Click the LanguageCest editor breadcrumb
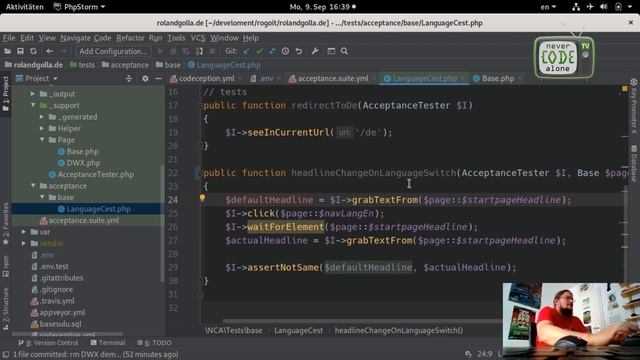This screenshot has height=360, width=640. click(x=298, y=331)
